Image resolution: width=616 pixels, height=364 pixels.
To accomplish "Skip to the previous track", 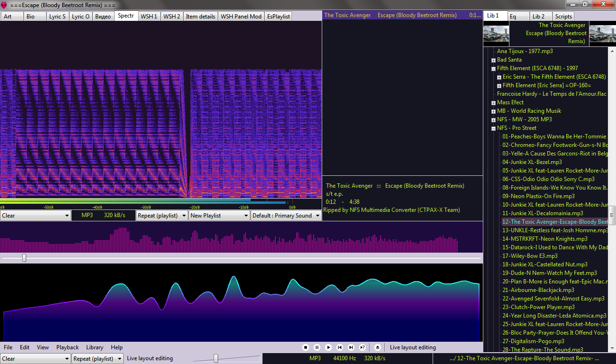I will (340, 347).
